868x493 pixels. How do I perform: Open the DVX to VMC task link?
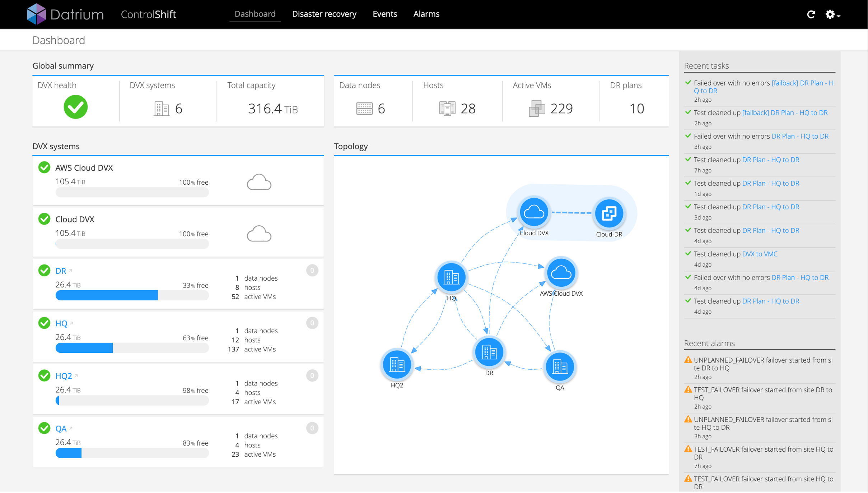(760, 254)
